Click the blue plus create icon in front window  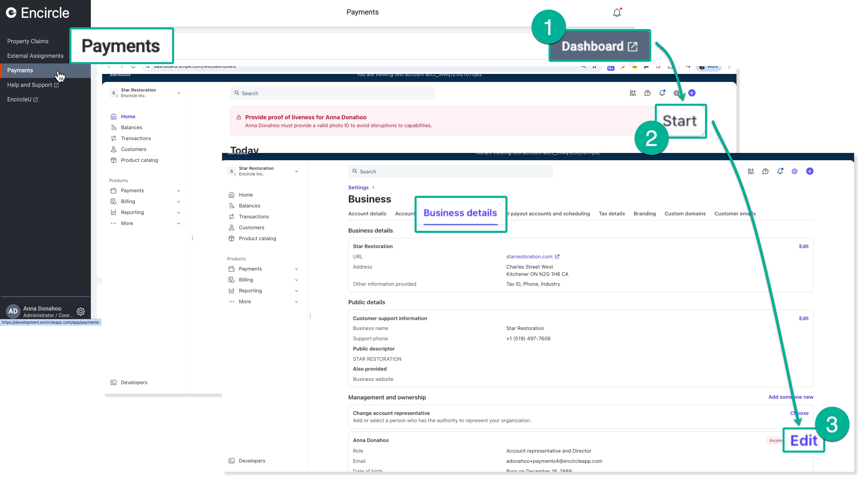(x=810, y=171)
